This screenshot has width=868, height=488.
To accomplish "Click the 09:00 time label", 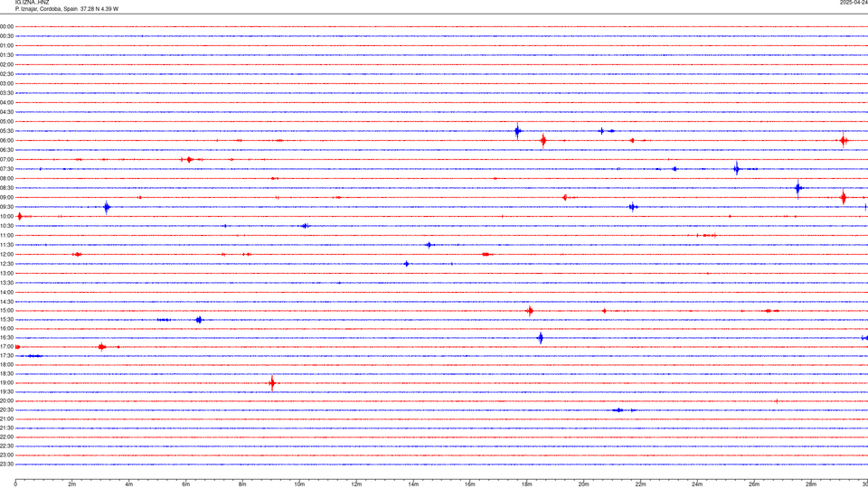I will 6,198.
